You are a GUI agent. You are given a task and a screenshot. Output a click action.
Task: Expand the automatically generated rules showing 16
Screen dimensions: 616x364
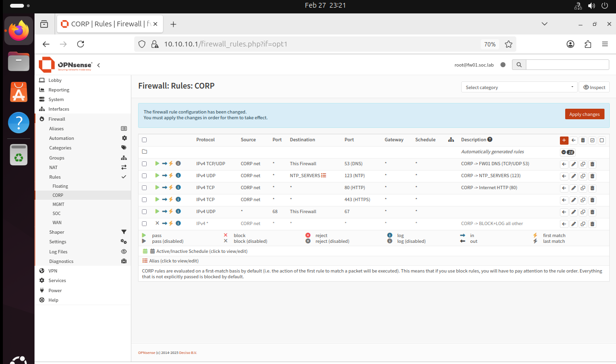(x=569, y=151)
